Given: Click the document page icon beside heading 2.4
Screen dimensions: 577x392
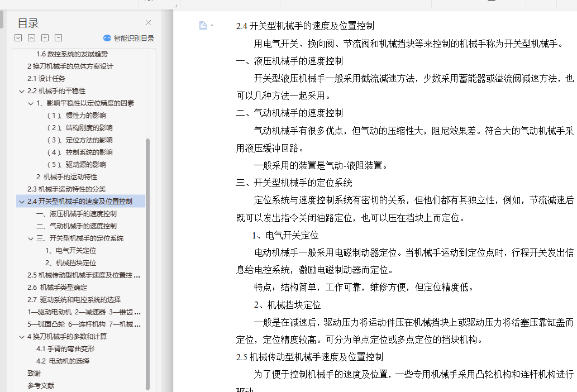Looking at the screenshot, I should [203, 25].
